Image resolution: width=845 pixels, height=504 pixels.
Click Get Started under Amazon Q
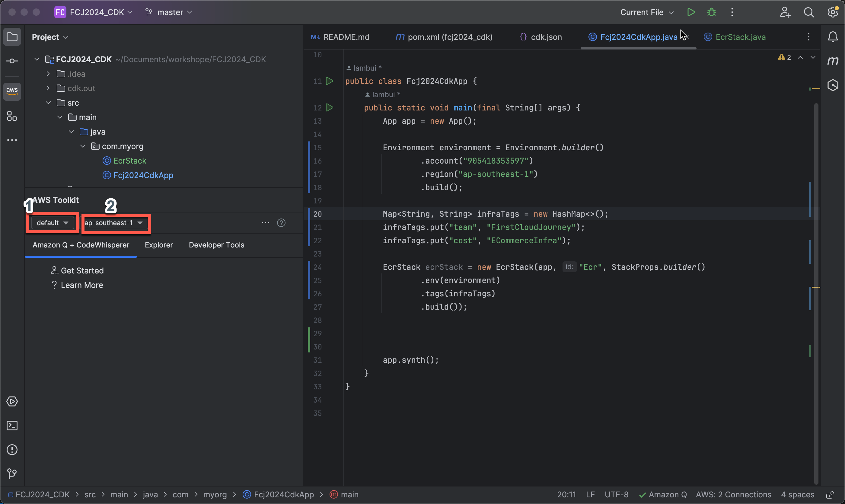pos(82,271)
